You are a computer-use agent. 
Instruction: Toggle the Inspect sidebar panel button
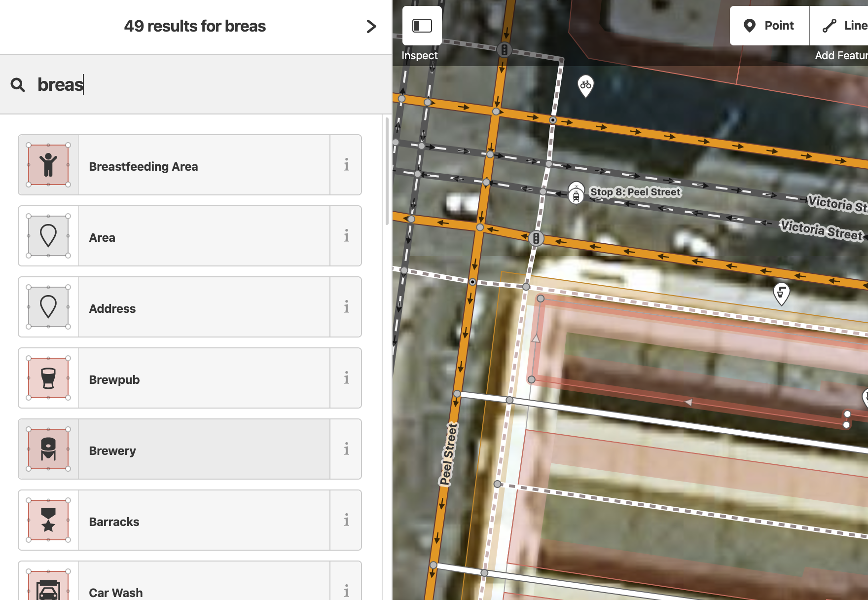(x=422, y=26)
